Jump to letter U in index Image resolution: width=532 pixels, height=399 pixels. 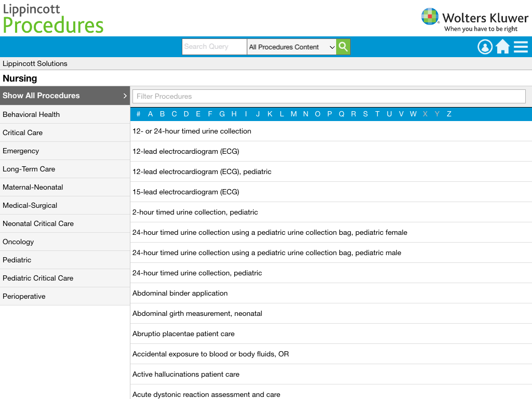(389, 114)
